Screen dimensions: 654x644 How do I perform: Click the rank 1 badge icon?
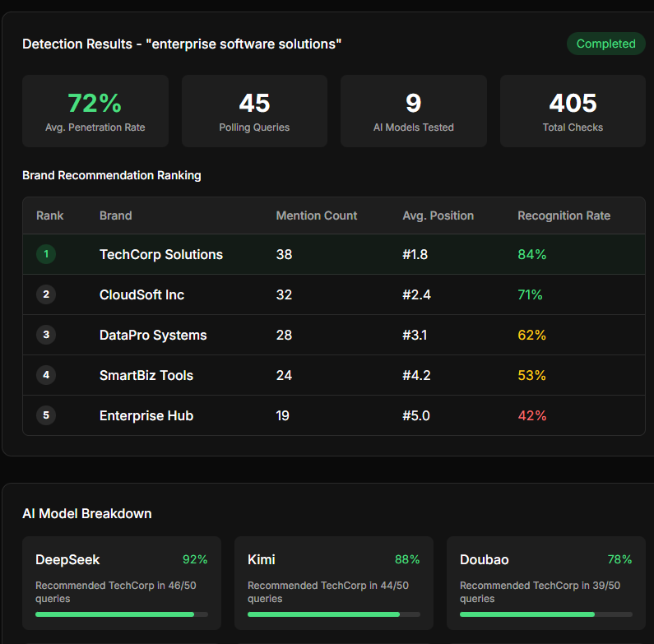tap(46, 254)
